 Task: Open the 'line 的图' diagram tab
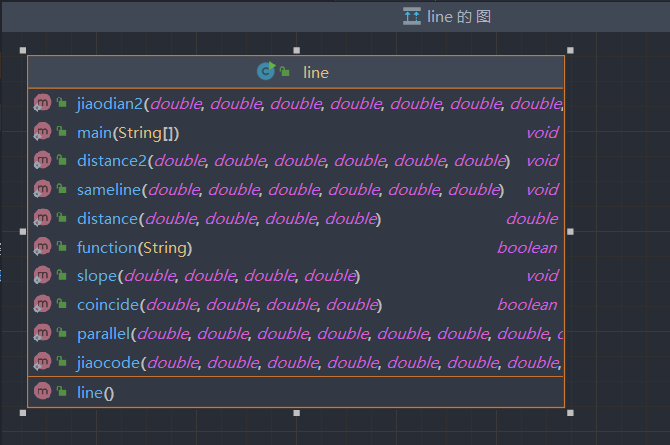447,17
